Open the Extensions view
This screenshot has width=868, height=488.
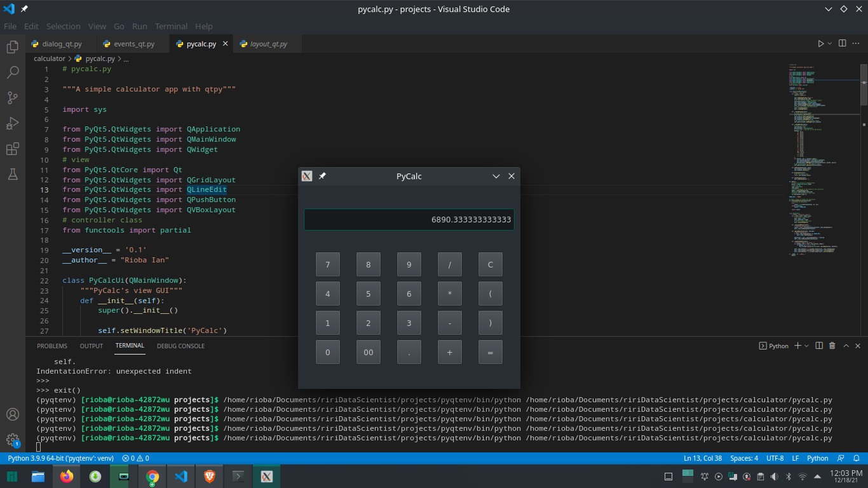12,149
